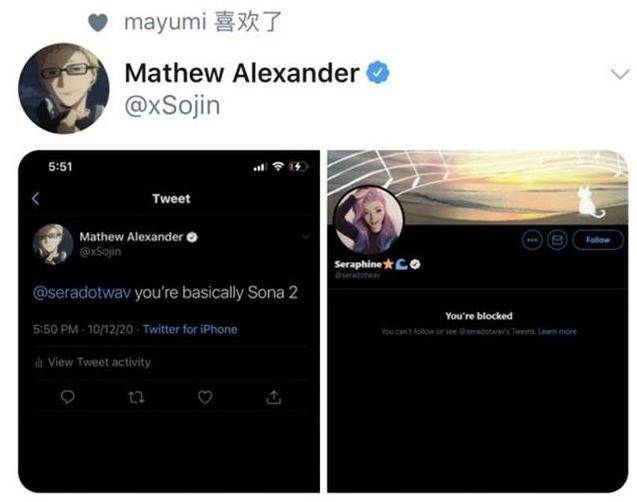637x502 pixels.
Task: Open Mathew Alexander's large profile avatar
Action: 64,88
